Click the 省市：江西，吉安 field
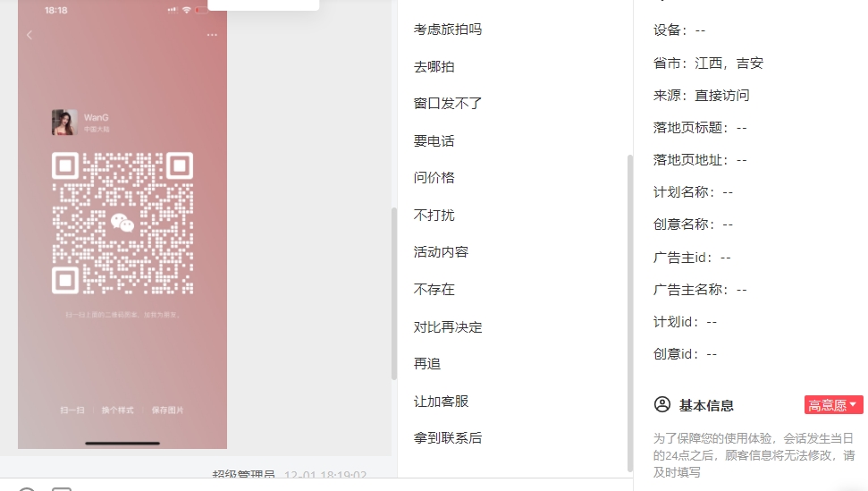Viewport: 868px width, 491px height. click(x=708, y=63)
